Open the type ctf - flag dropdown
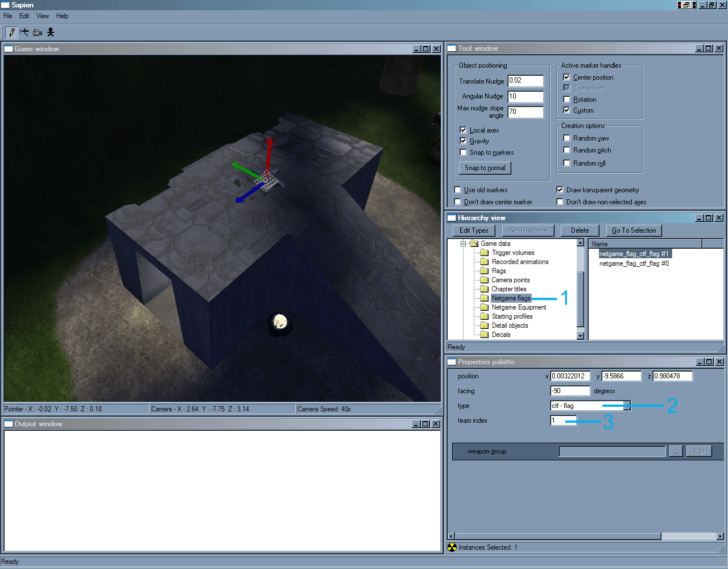Image resolution: width=728 pixels, height=569 pixels. point(627,406)
